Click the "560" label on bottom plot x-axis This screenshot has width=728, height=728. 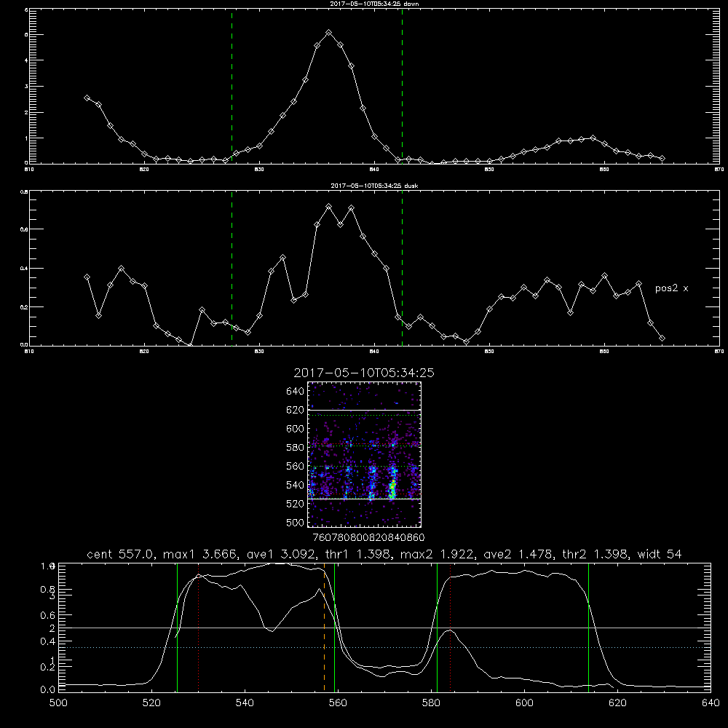click(x=338, y=703)
